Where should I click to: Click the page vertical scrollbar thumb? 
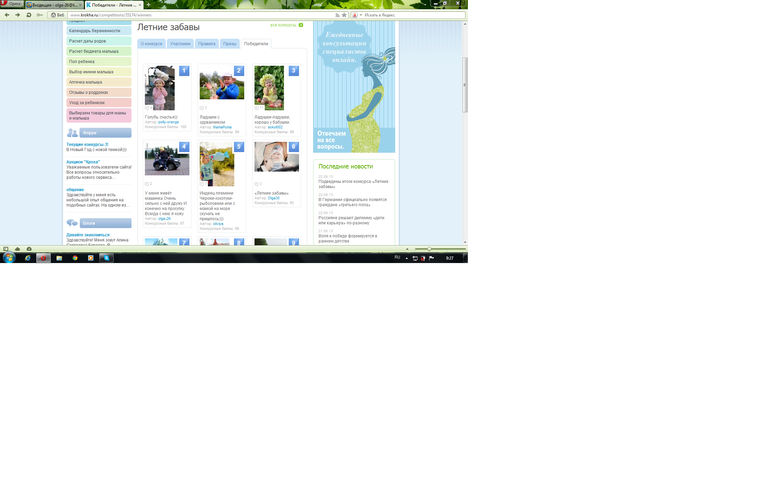[x=465, y=84]
